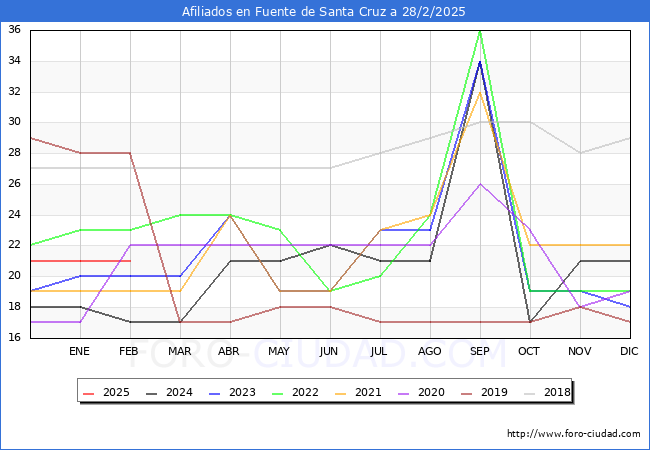Click the y-axis value 30
Viewport: 650px width, 450px height.
(x=15, y=122)
